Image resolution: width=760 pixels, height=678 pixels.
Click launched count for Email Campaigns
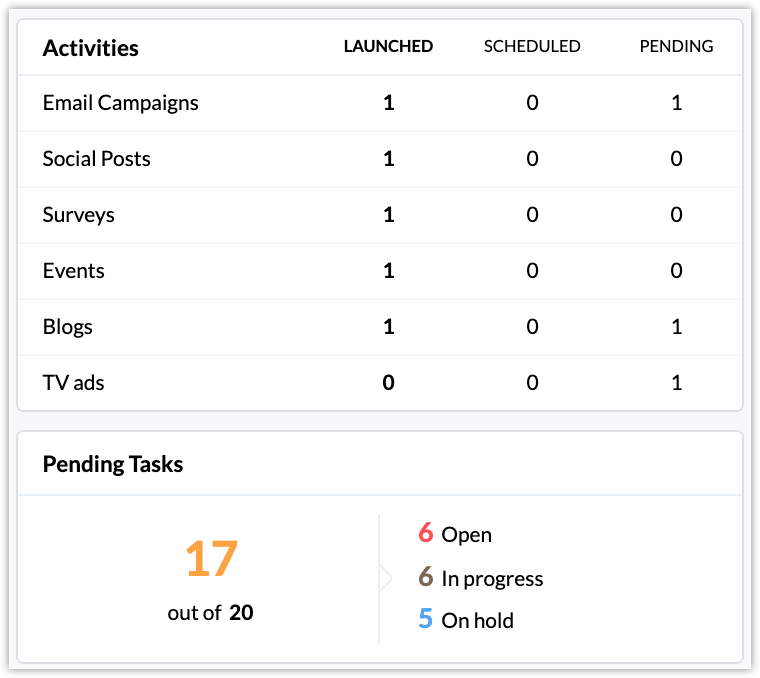tap(389, 103)
